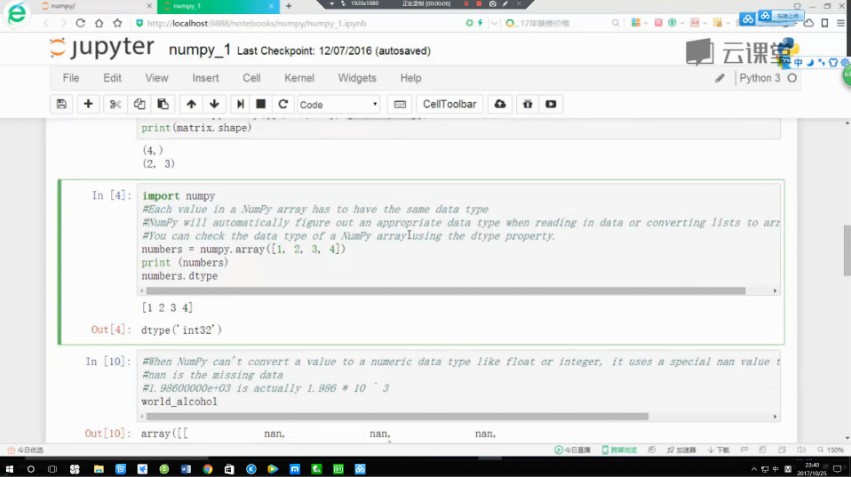Screen dimensions: 851x477
Task: Open the Kernel menu
Action: pyautogui.click(x=299, y=78)
